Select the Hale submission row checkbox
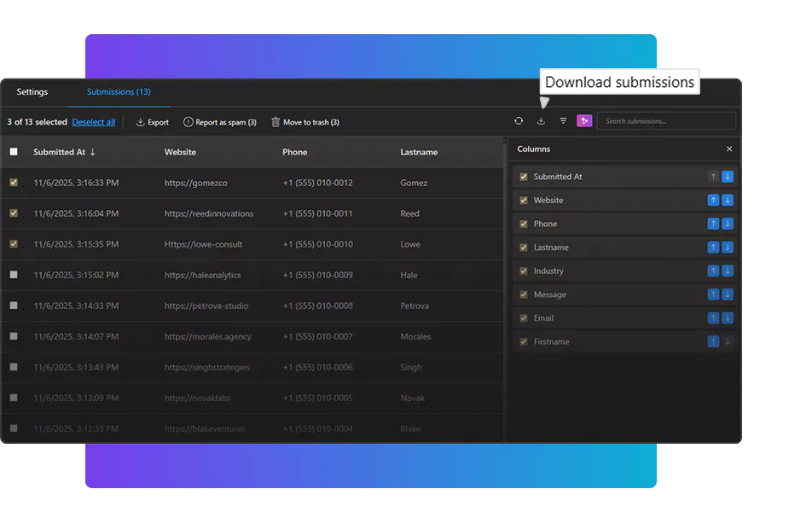This screenshot has height=524, width=812. point(14,275)
